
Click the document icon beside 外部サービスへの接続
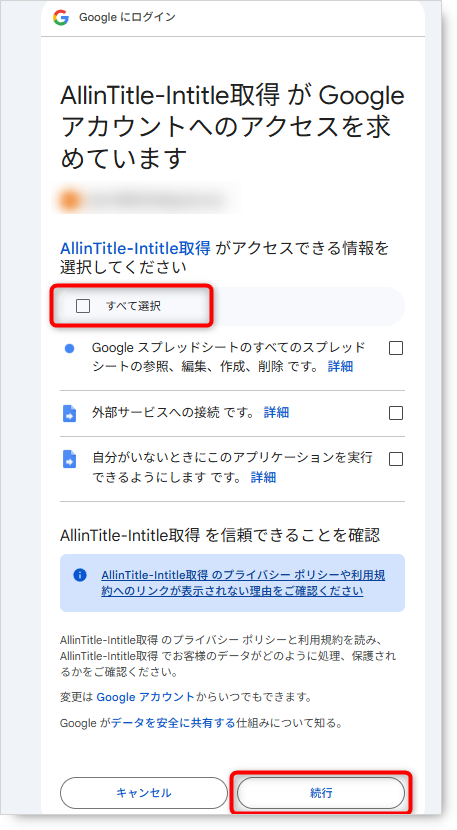point(69,413)
